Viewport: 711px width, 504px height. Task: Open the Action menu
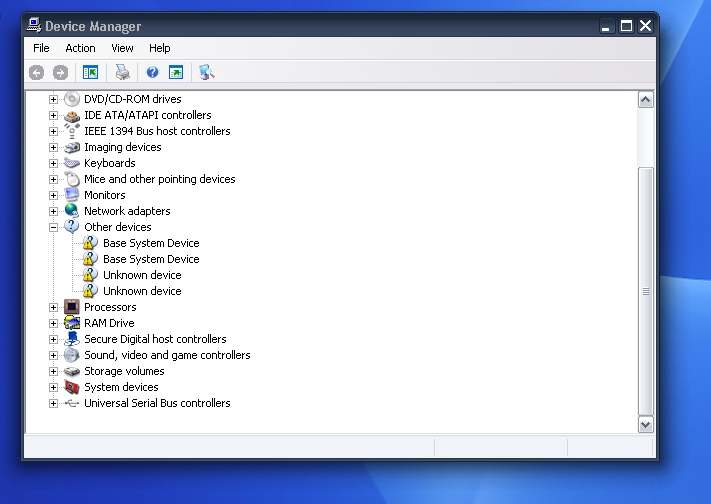point(80,48)
